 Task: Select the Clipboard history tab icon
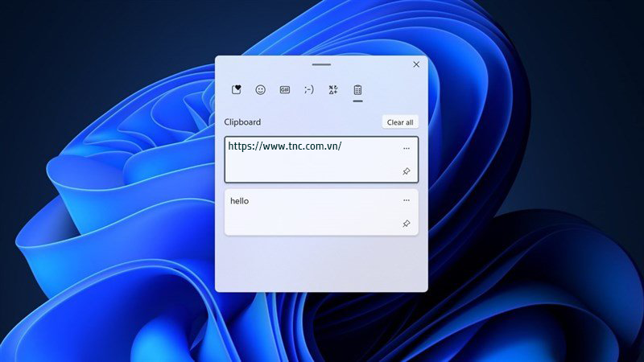pyautogui.click(x=357, y=89)
